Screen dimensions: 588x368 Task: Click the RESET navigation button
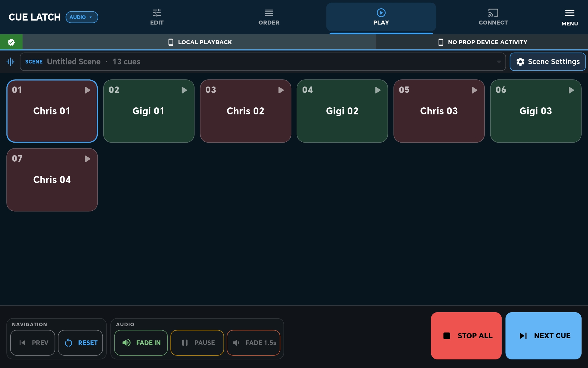pos(81,343)
